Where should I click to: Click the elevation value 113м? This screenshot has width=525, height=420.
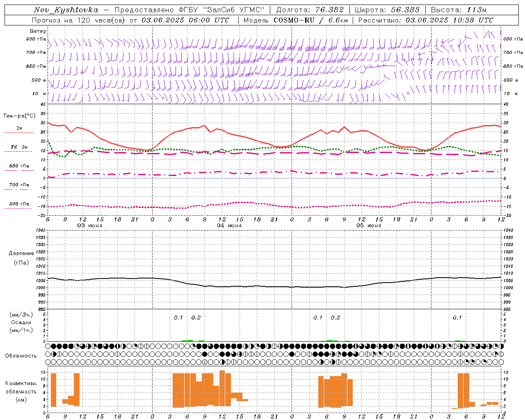pyautogui.click(x=477, y=10)
